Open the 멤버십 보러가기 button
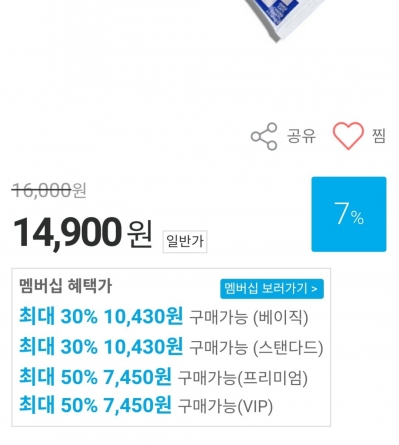This screenshot has width=399, height=445. click(x=272, y=289)
